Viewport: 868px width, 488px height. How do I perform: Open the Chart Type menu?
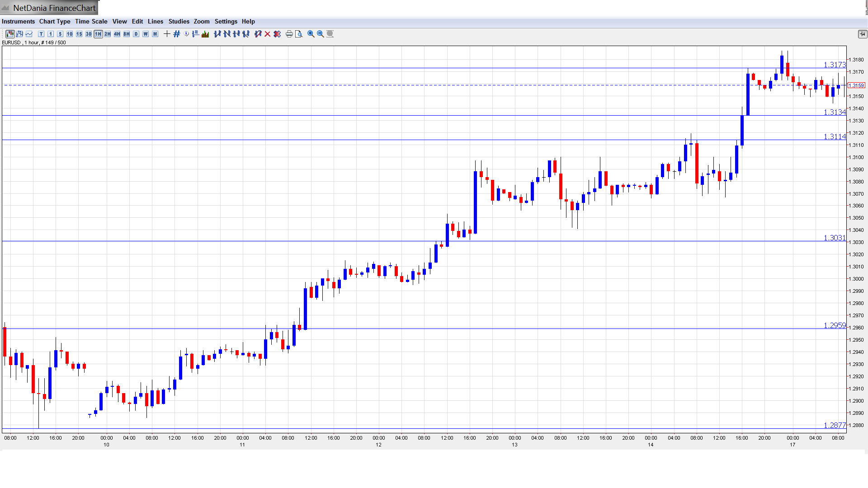(x=55, y=21)
